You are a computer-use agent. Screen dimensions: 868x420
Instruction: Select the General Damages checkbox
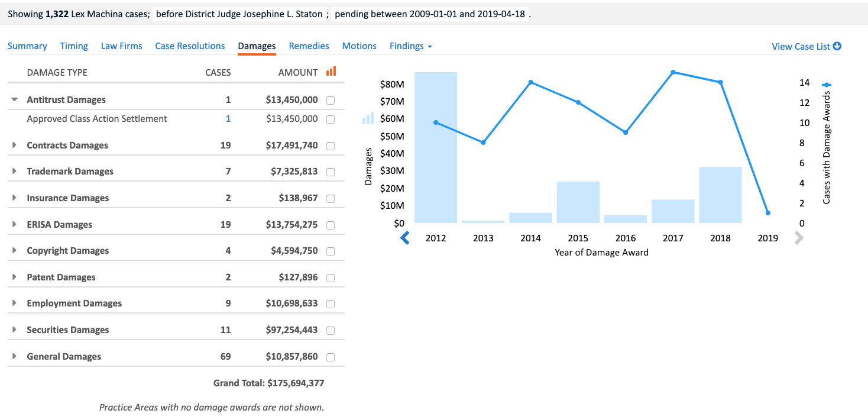(331, 357)
